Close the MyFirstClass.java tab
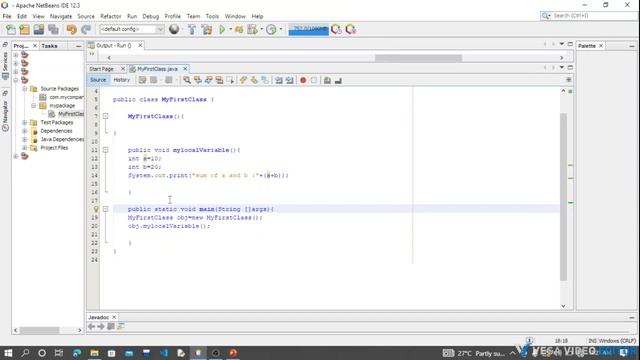This screenshot has height=360, width=640. click(185, 69)
